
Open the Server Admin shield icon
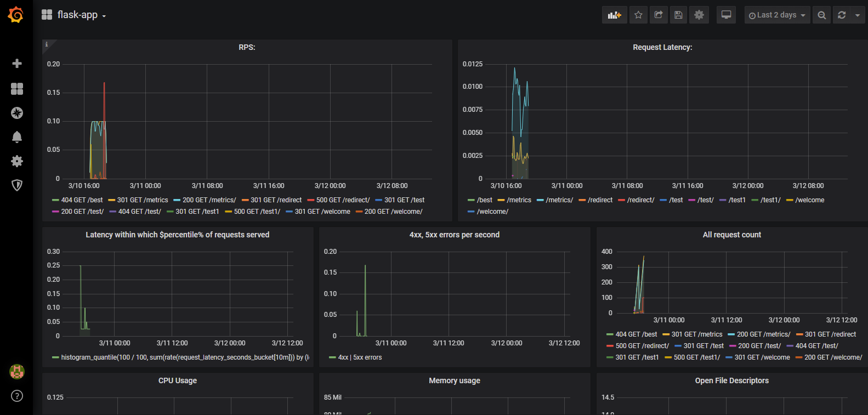[x=17, y=185]
